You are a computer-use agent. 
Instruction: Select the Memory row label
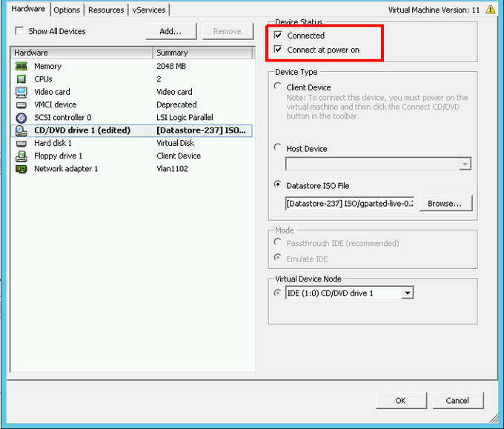tap(47, 66)
